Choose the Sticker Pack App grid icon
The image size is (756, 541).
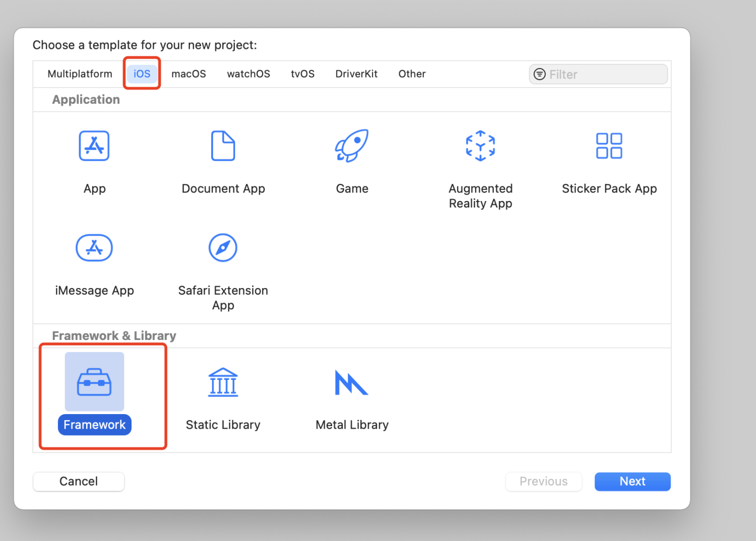tap(609, 146)
